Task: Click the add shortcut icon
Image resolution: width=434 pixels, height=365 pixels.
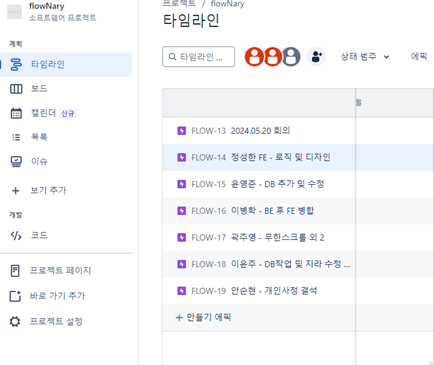Action: 15,296
